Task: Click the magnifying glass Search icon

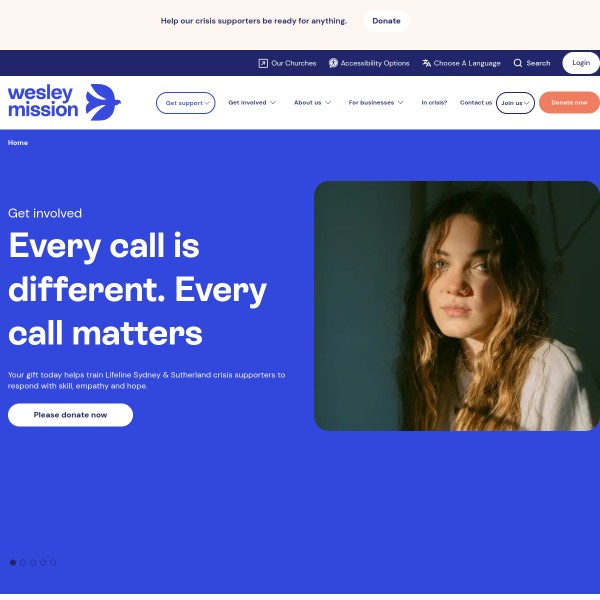Action: pyautogui.click(x=517, y=63)
